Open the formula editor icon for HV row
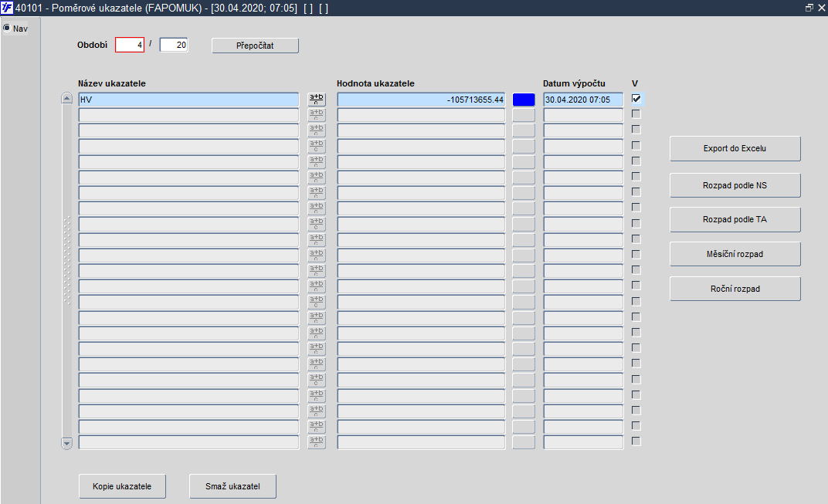 pos(317,100)
